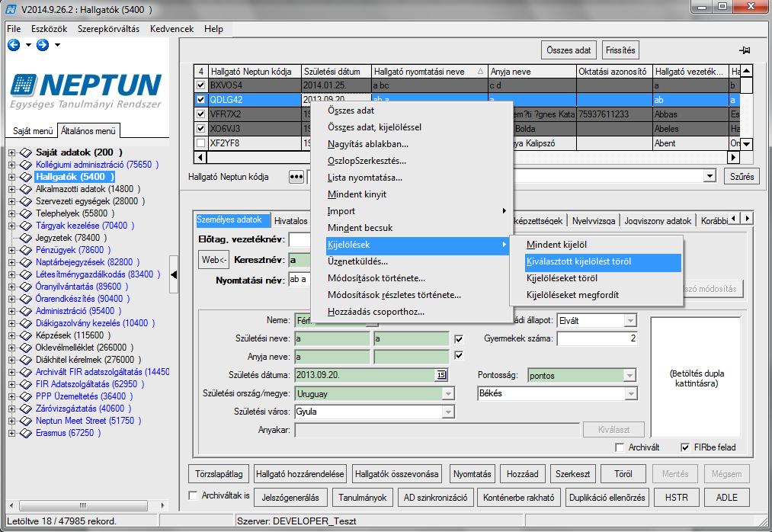Click the book icon next to Erasmus

point(26,433)
